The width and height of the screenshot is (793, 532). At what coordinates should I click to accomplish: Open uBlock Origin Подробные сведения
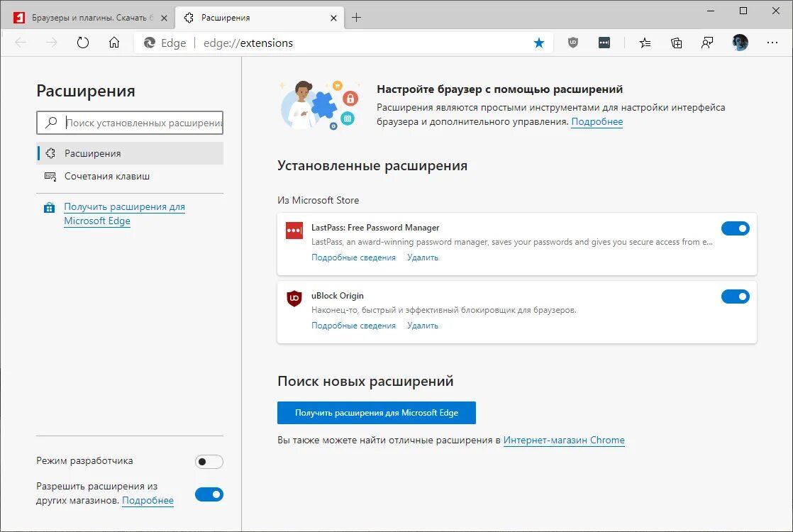pos(353,326)
